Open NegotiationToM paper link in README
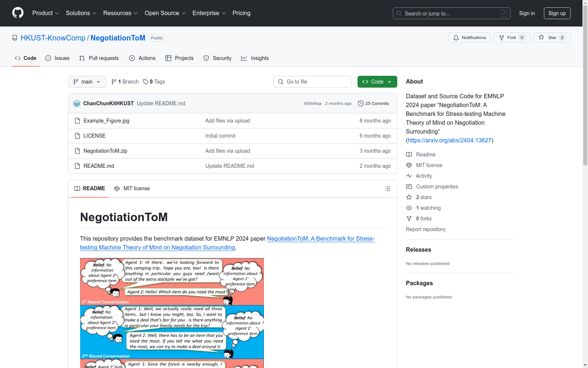The height and width of the screenshot is (368, 588). point(227,243)
